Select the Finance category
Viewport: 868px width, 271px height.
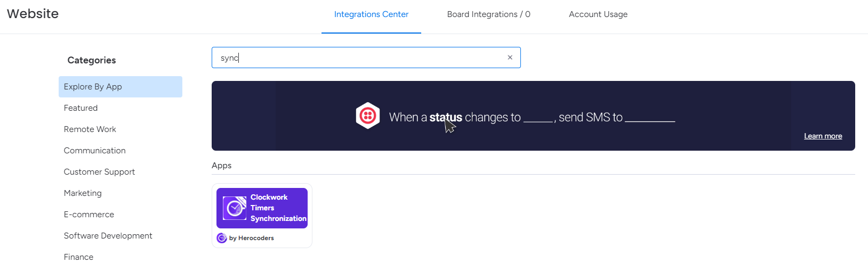click(x=78, y=257)
